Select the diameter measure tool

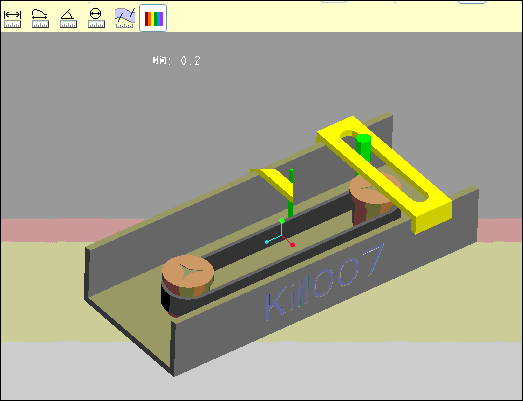(96, 18)
